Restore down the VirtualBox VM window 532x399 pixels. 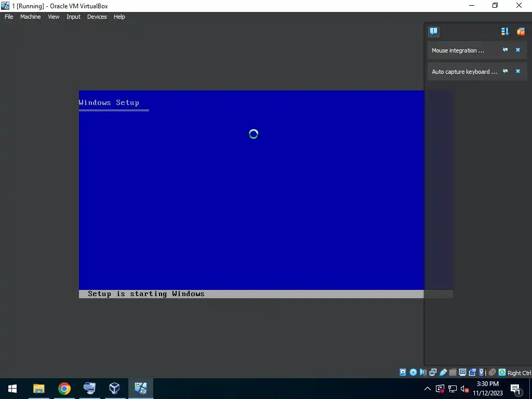pos(495,5)
